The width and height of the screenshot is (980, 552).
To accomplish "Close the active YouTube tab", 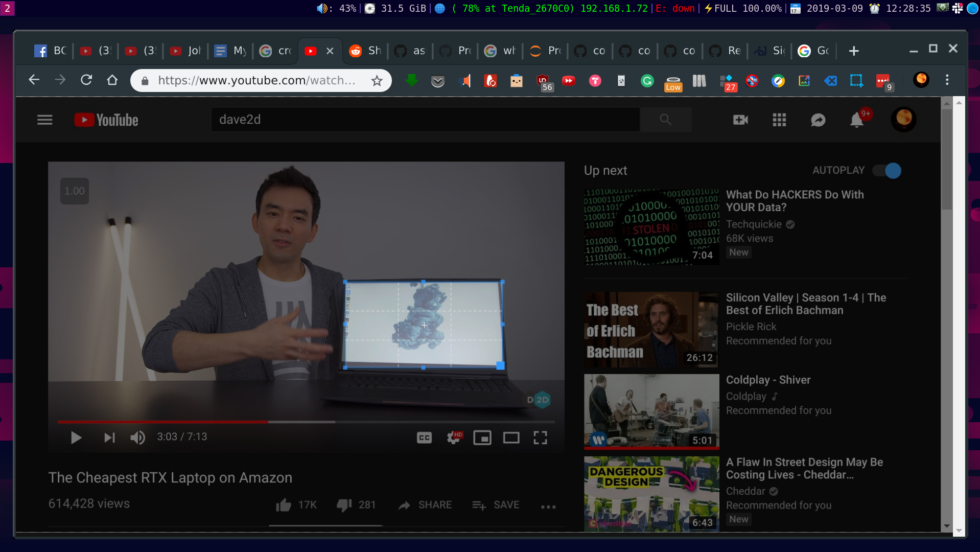I will pos(330,51).
